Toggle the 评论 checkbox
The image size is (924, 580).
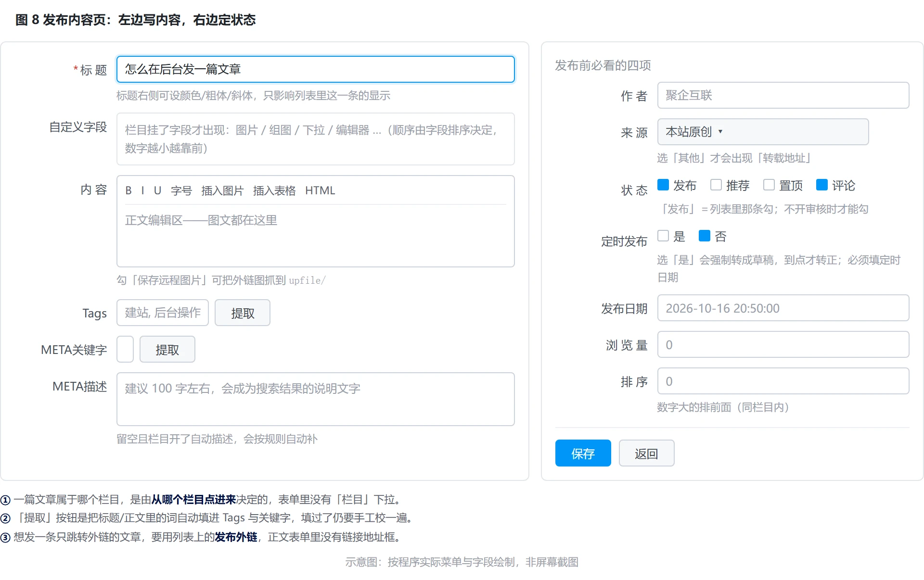point(822,185)
